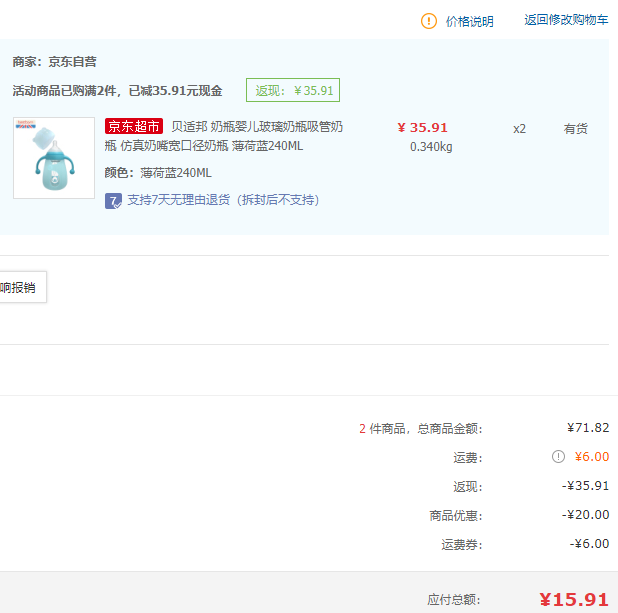Viewport: 618px width, 613px height.
Task: Open the 贝适邦 奶瓶 product title link
Action: [223, 136]
